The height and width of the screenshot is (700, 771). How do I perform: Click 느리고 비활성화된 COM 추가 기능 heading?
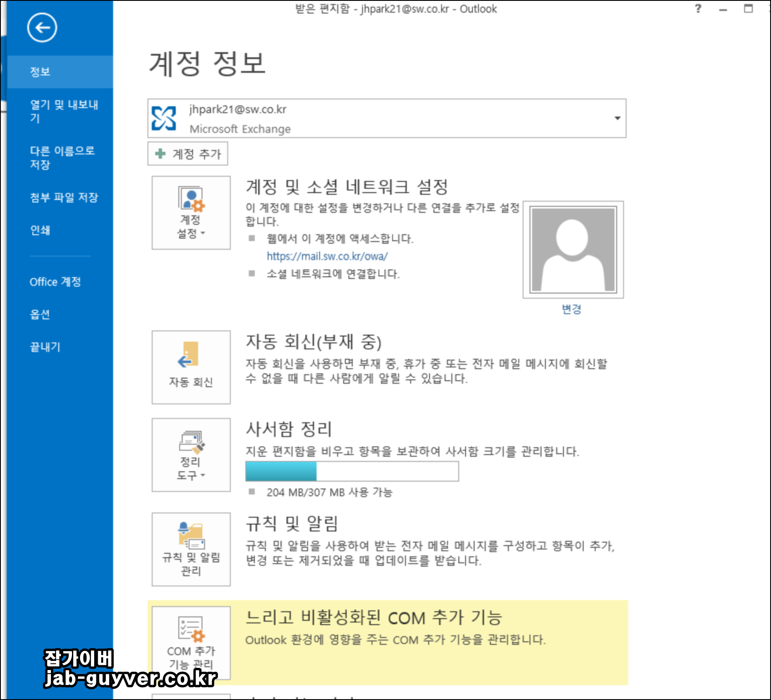click(374, 617)
